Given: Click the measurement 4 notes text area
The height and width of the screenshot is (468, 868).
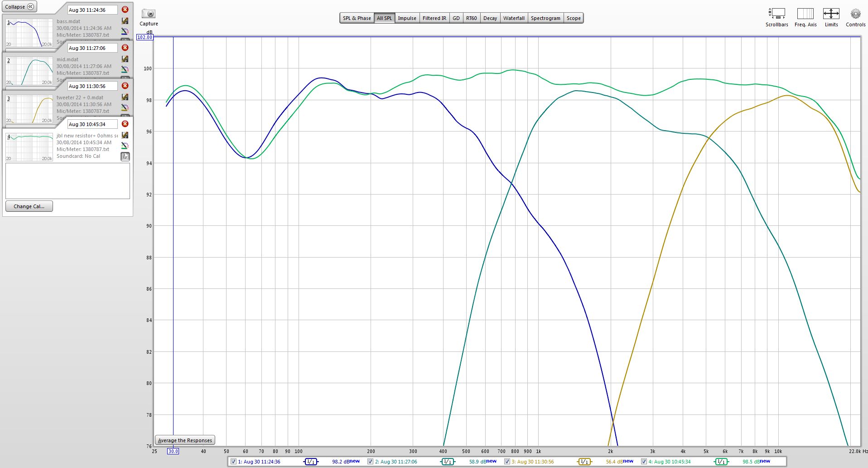Looking at the screenshot, I should (x=68, y=180).
